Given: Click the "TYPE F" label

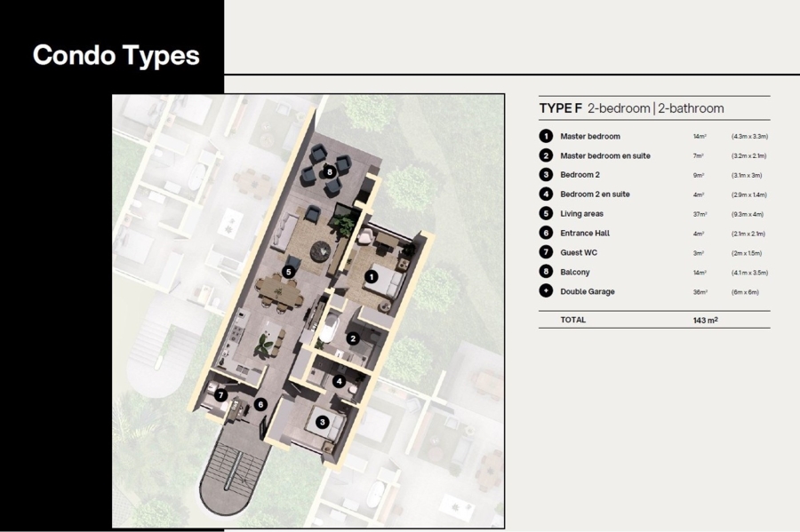Looking at the screenshot, I should (x=561, y=108).
